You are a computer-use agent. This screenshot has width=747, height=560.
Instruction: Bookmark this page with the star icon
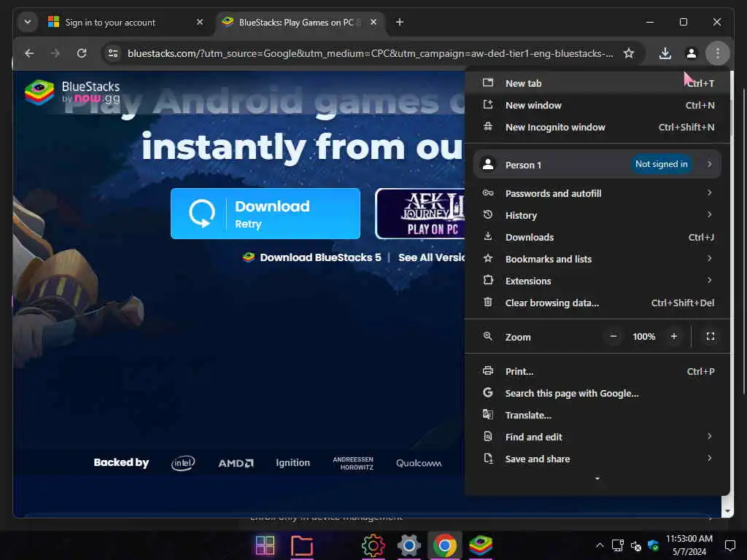click(x=629, y=53)
